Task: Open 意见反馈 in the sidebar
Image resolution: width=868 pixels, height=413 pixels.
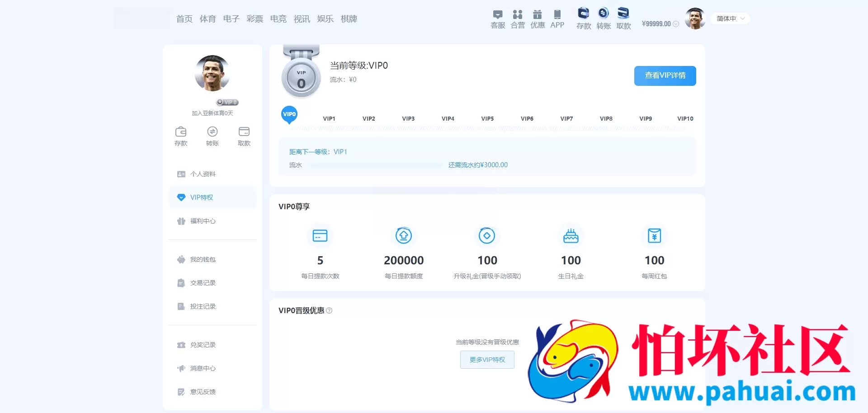Action: pos(212,392)
